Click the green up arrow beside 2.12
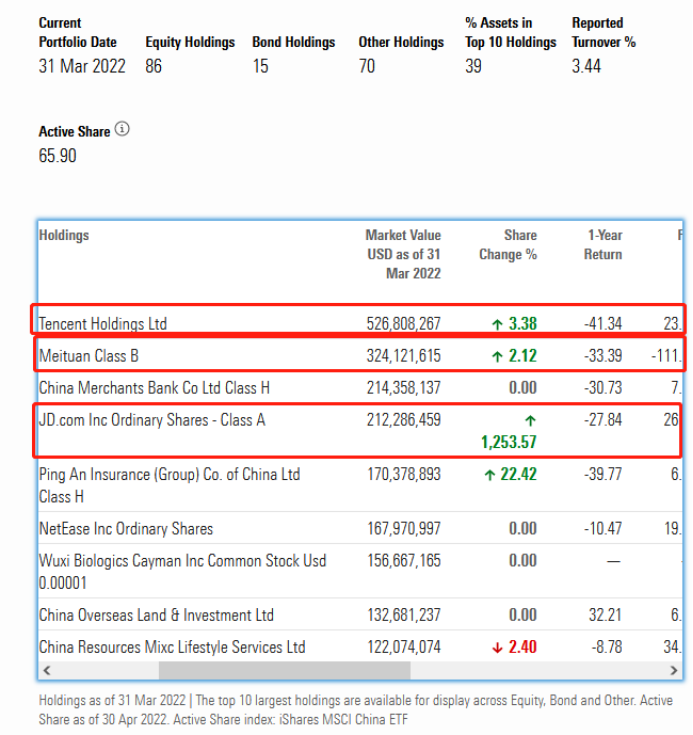The width and height of the screenshot is (693, 735). pyautogui.click(x=496, y=355)
